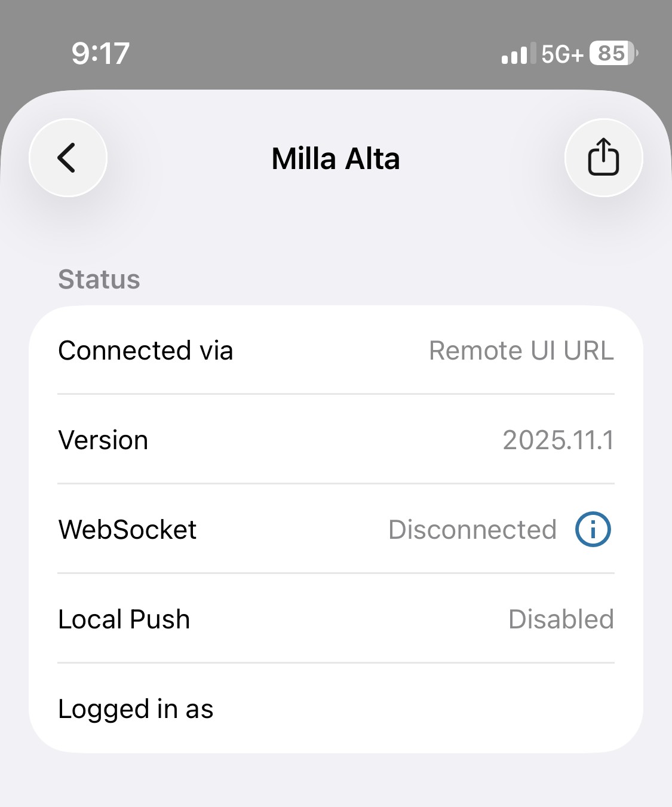Select the Connected via row
Image resolution: width=672 pixels, height=807 pixels.
tap(336, 350)
